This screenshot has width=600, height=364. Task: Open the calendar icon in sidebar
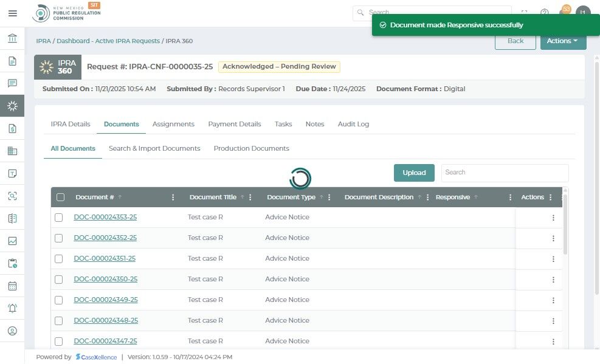tap(12, 286)
